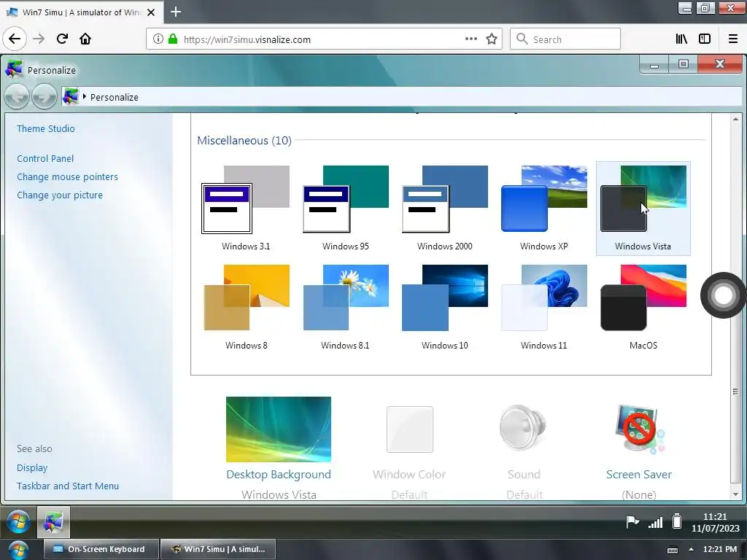This screenshot has width=747, height=560.
Task: Click the battery tray icon
Action: pyautogui.click(x=676, y=521)
